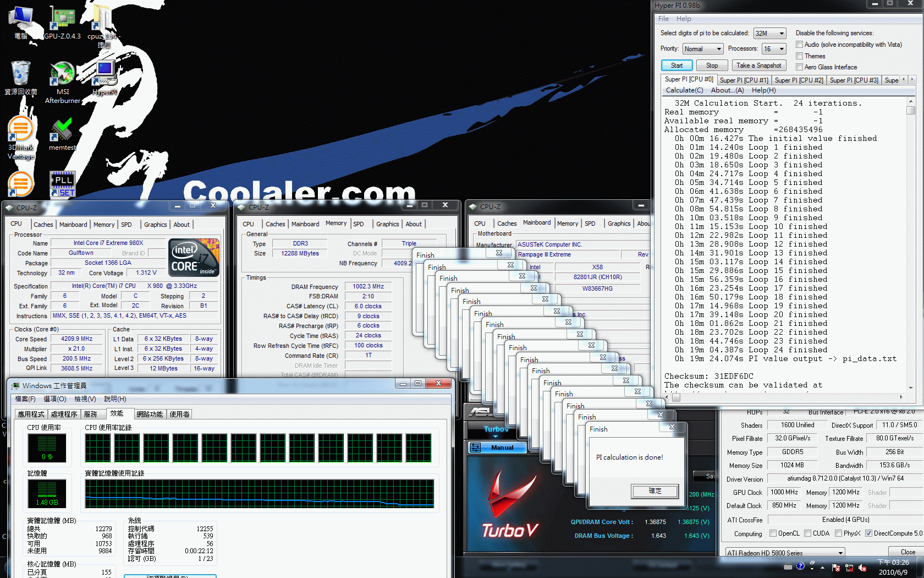Open the pi digits 32M dropdown
Image resolution: width=924 pixels, height=578 pixels.
[769, 33]
